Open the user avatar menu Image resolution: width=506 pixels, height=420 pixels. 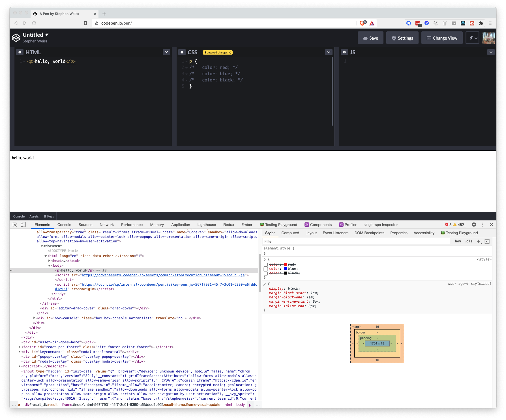tap(489, 38)
